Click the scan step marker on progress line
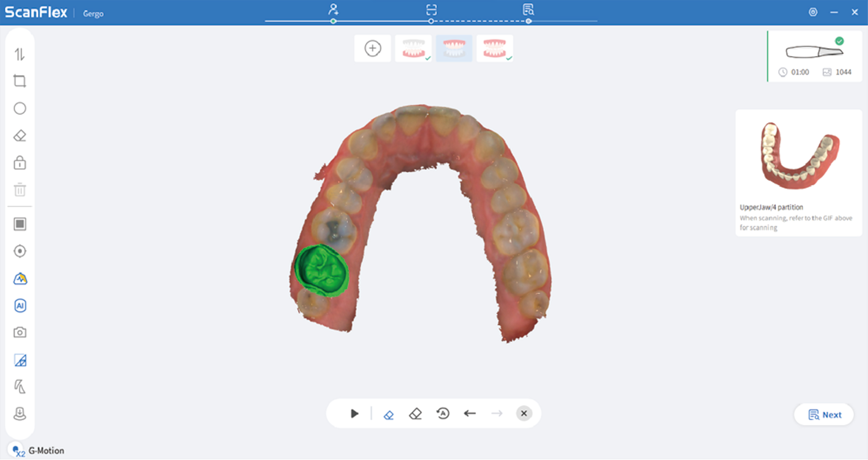 (431, 21)
